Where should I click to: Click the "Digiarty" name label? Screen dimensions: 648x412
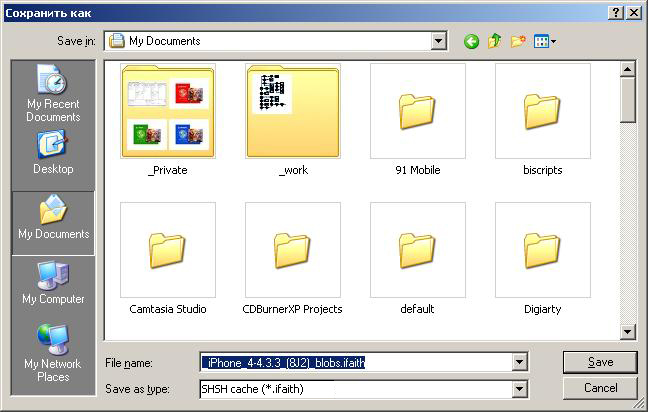pos(543,309)
